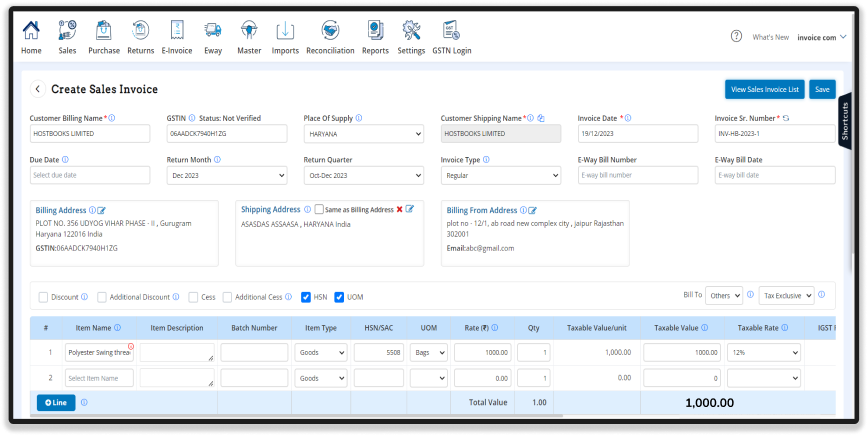Open the Eway bill icon

[213, 31]
